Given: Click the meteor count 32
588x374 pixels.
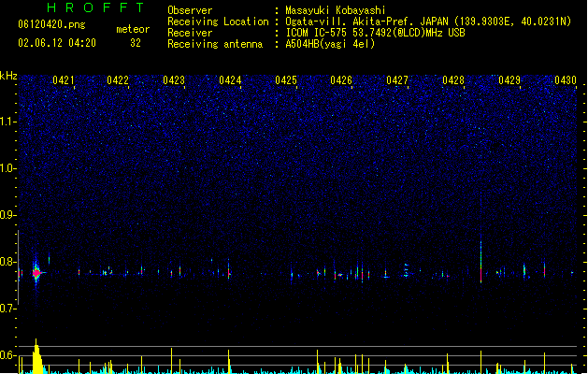Looking at the screenshot, I should click(x=136, y=43).
